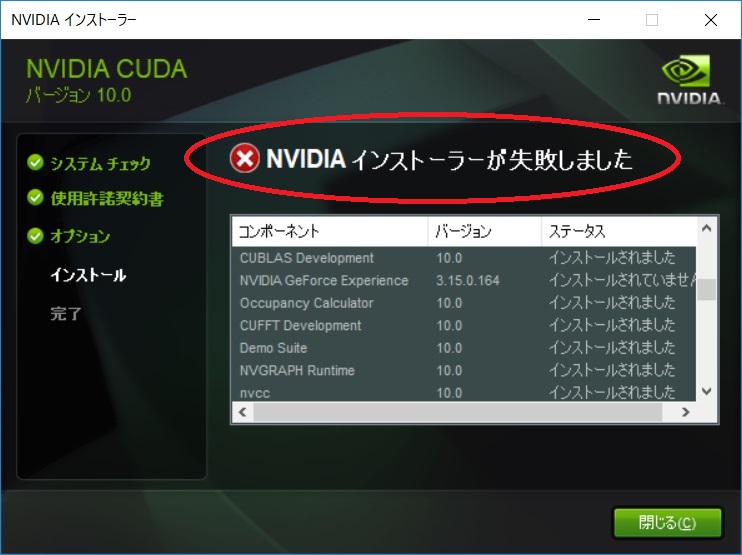Select the Occupancy Calculator row

(464, 303)
